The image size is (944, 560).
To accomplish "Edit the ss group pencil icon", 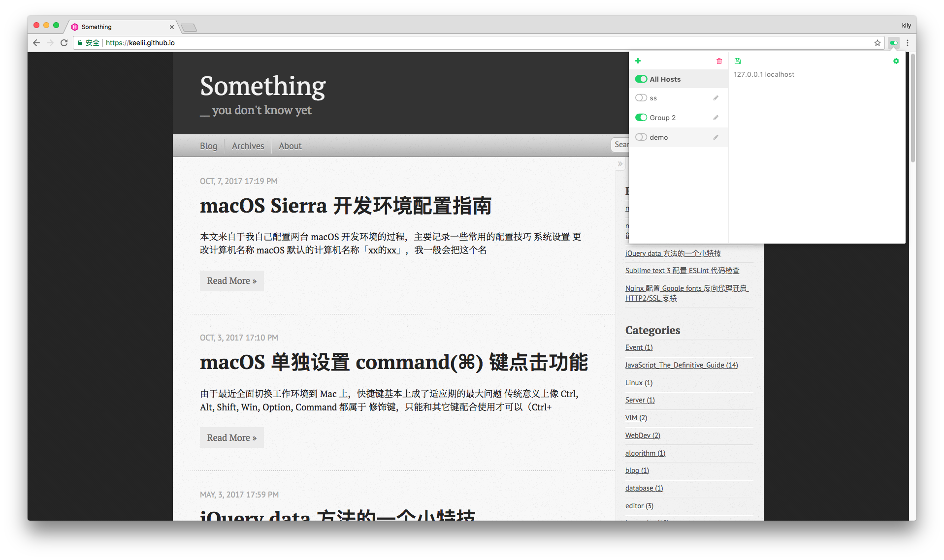I will (716, 98).
